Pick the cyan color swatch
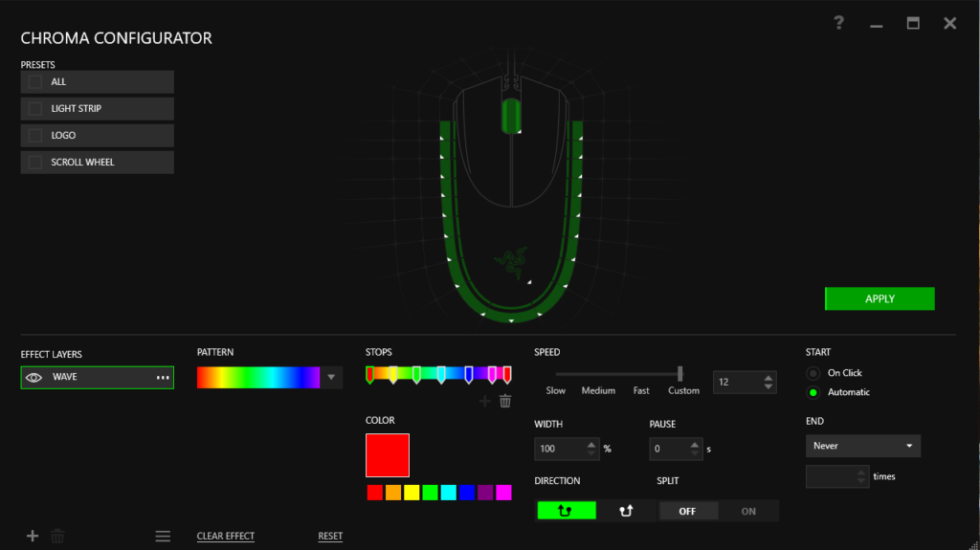 (x=449, y=493)
